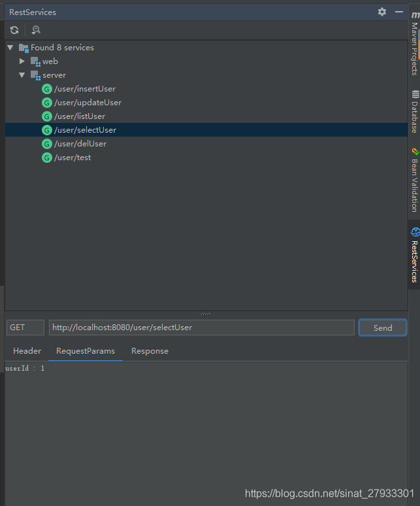Select the /user/test service
Viewport: 420px width, 506px height.
click(x=73, y=158)
